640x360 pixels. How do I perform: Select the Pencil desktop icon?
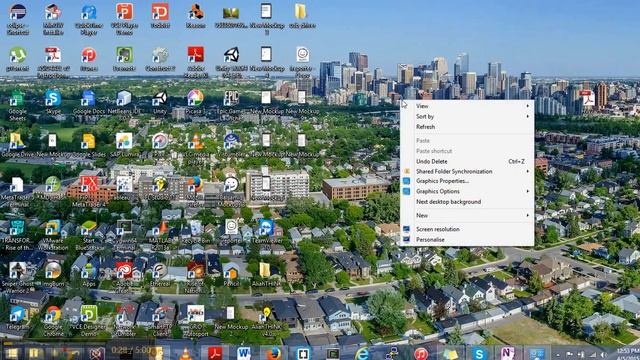[231, 274]
